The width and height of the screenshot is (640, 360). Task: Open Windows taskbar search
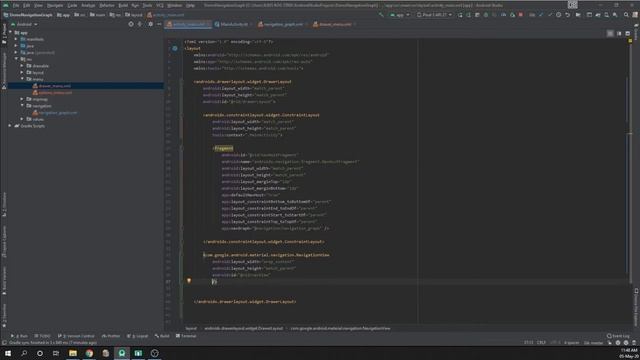click(x=24, y=353)
